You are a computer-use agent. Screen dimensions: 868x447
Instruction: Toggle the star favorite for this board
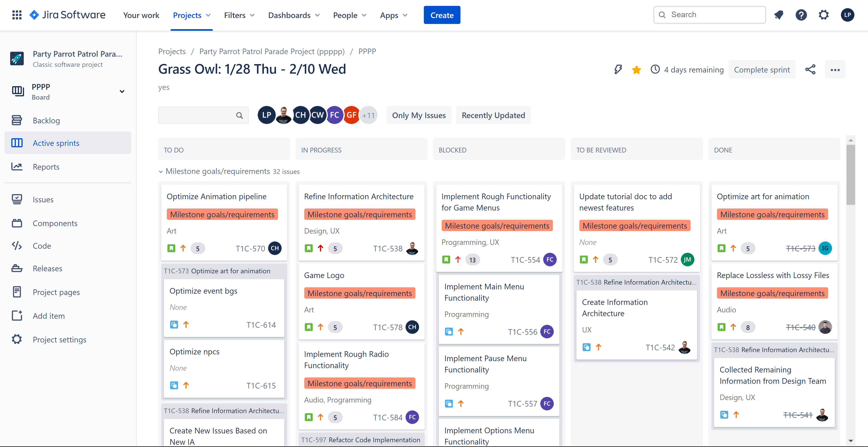coord(636,70)
